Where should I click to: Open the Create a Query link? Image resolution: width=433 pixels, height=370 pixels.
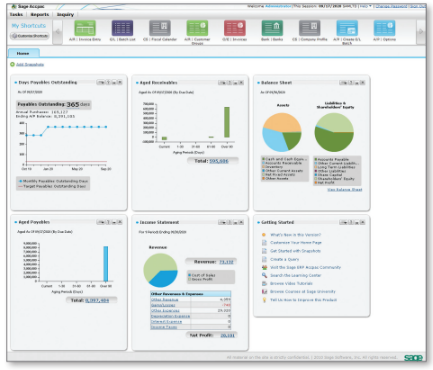[284, 259]
